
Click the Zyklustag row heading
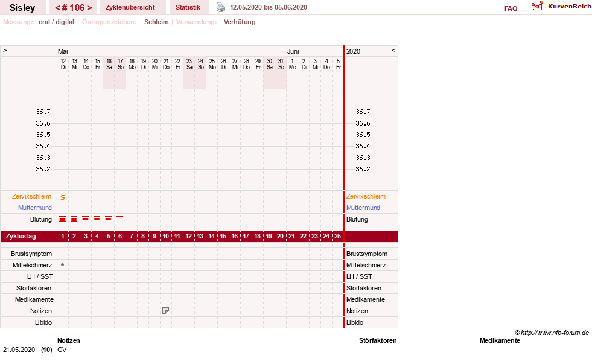21,237
